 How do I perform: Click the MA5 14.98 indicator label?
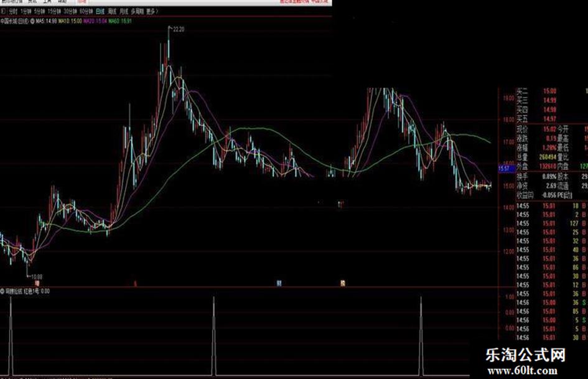coord(47,21)
